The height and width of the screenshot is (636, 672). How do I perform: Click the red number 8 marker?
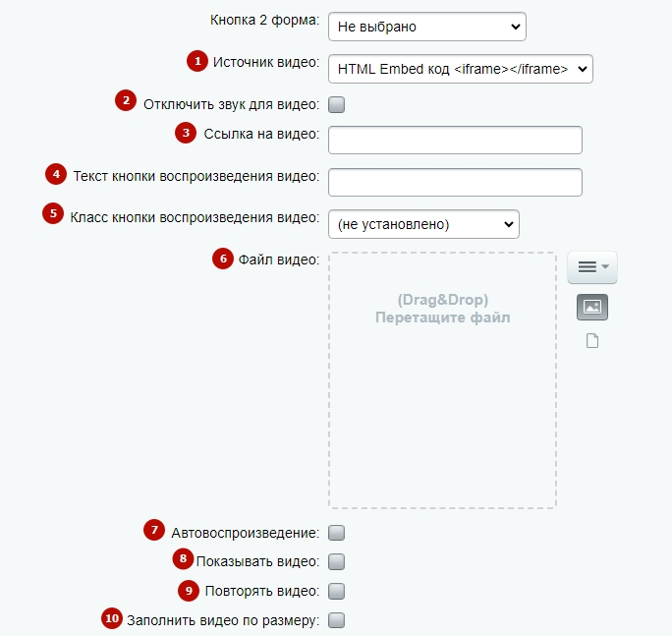(x=183, y=558)
